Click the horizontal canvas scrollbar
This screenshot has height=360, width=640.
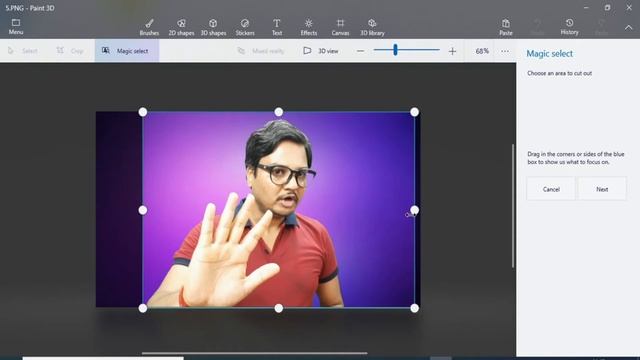pos(255,353)
